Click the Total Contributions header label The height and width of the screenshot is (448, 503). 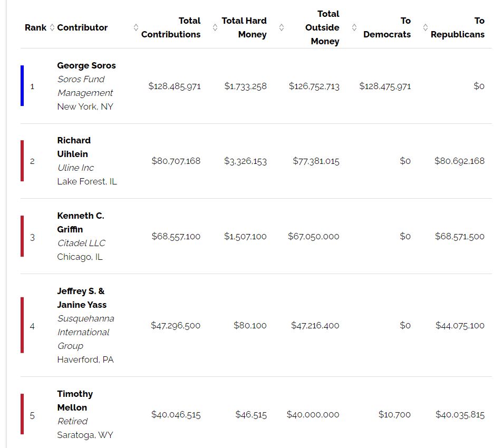[x=171, y=27]
